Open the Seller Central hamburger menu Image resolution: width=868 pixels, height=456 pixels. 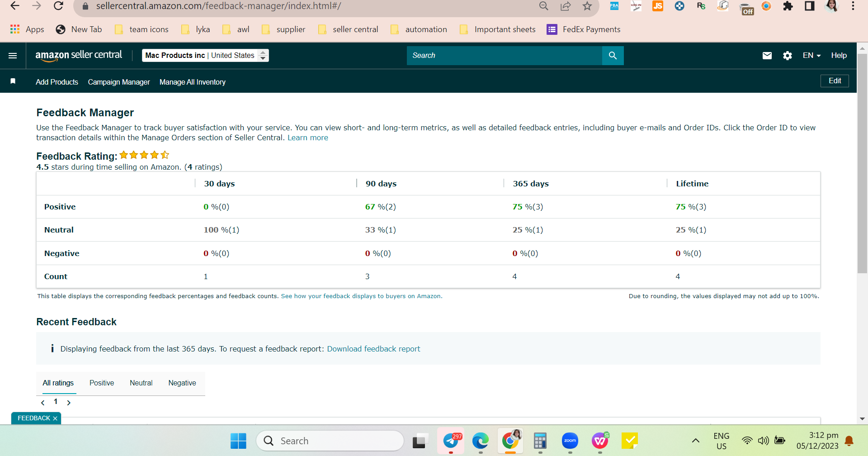pos(13,56)
